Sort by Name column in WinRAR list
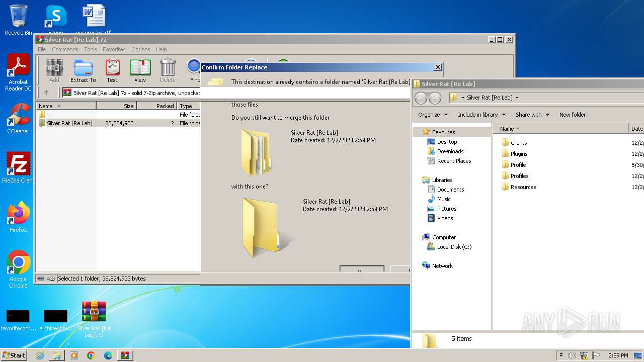 coord(66,106)
